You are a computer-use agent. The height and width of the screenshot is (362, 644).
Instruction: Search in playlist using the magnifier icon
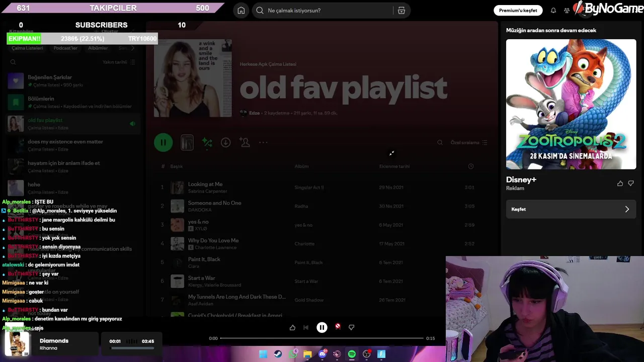[440, 143]
